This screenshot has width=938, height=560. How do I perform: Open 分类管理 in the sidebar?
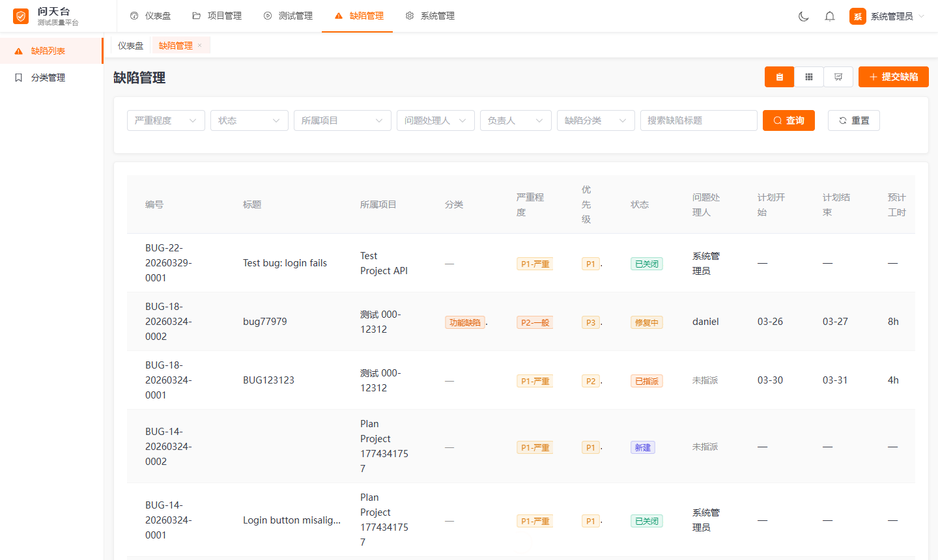(51, 77)
